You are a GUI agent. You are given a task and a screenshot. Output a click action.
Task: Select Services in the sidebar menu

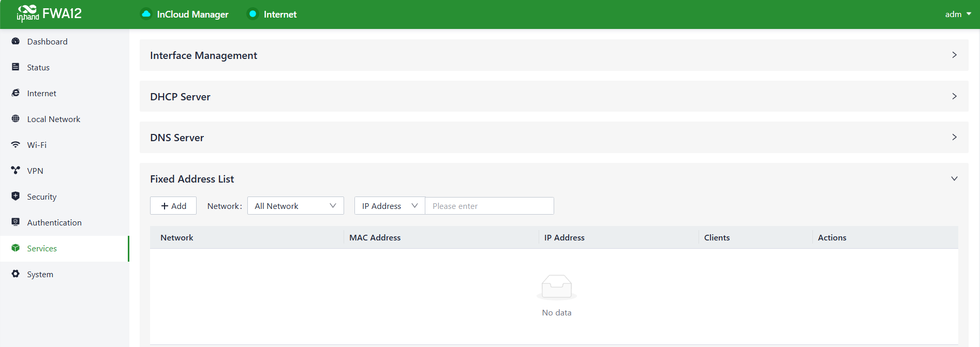tap(42, 248)
